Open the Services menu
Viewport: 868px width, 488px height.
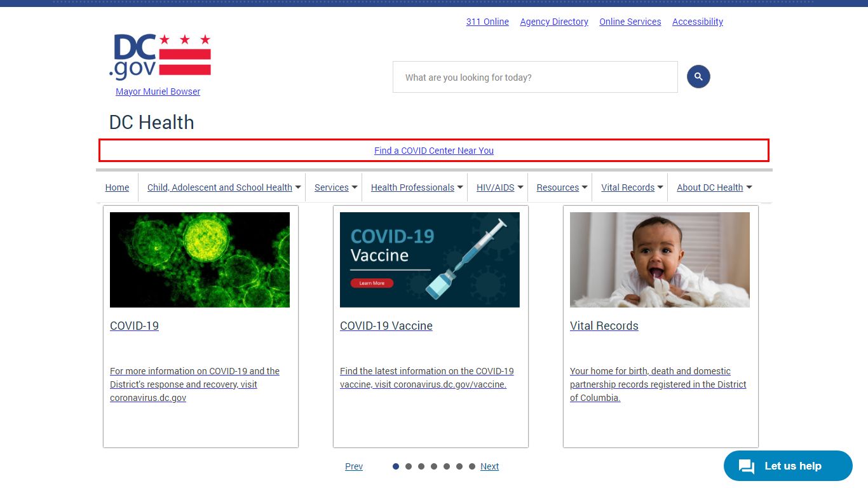point(332,187)
